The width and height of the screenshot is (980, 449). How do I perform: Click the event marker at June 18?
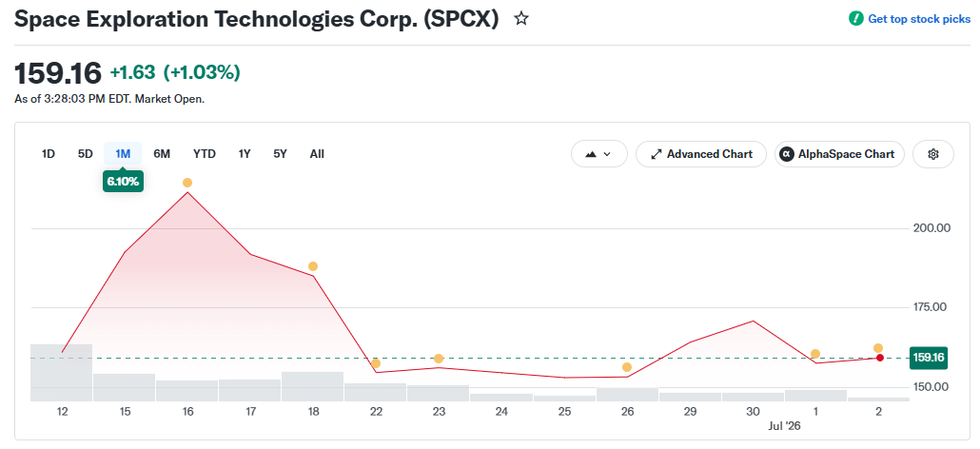(313, 266)
